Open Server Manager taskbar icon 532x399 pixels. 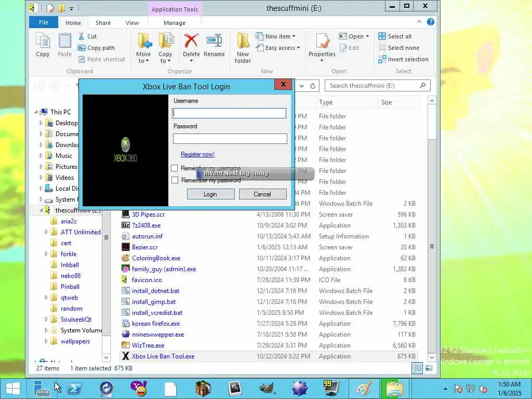coord(43,389)
